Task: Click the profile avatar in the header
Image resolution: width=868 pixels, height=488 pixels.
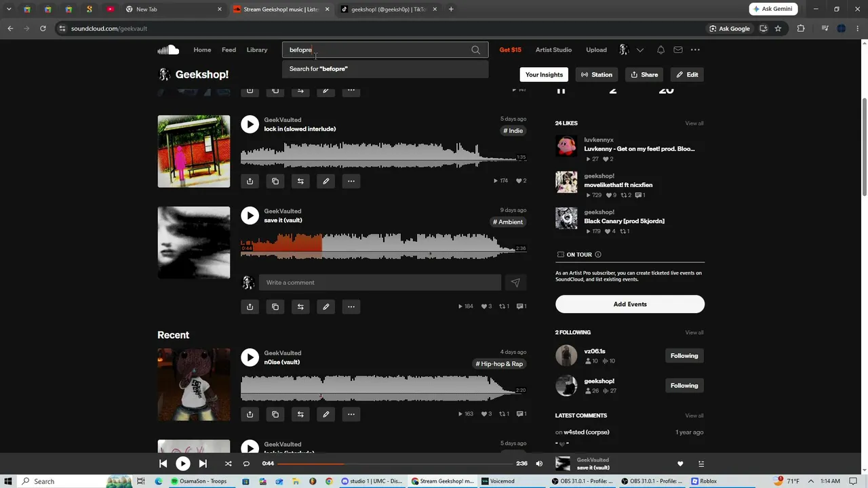Action: [624, 49]
